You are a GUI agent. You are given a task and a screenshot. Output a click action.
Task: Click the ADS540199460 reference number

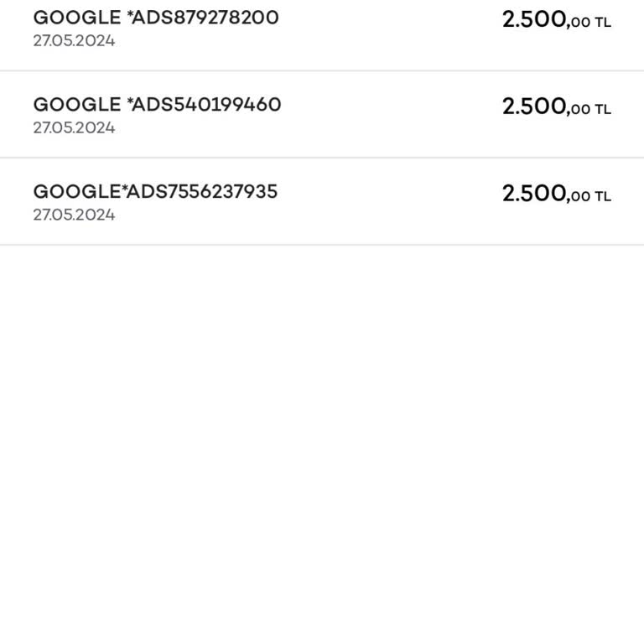coord(206,105)
